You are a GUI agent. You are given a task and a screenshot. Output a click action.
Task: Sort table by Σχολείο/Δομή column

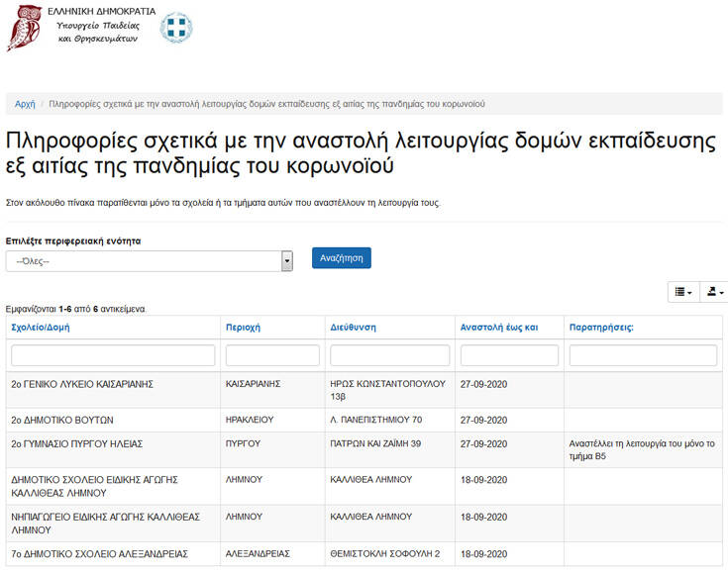click(x=41, y=328)
